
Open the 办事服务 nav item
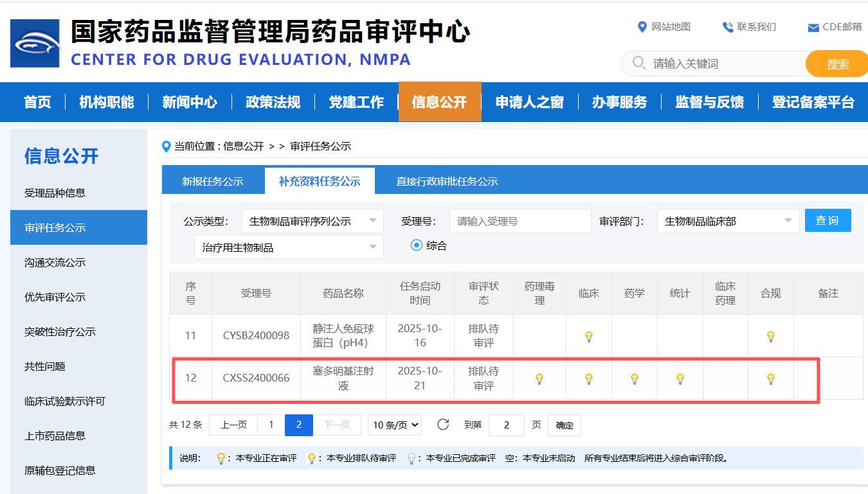(619, 102)
